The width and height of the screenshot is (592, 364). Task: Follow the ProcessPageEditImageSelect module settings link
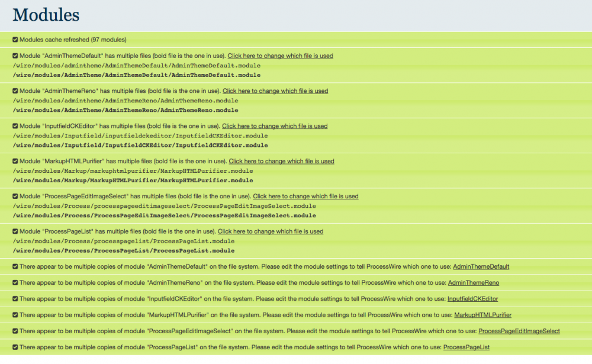519,331
